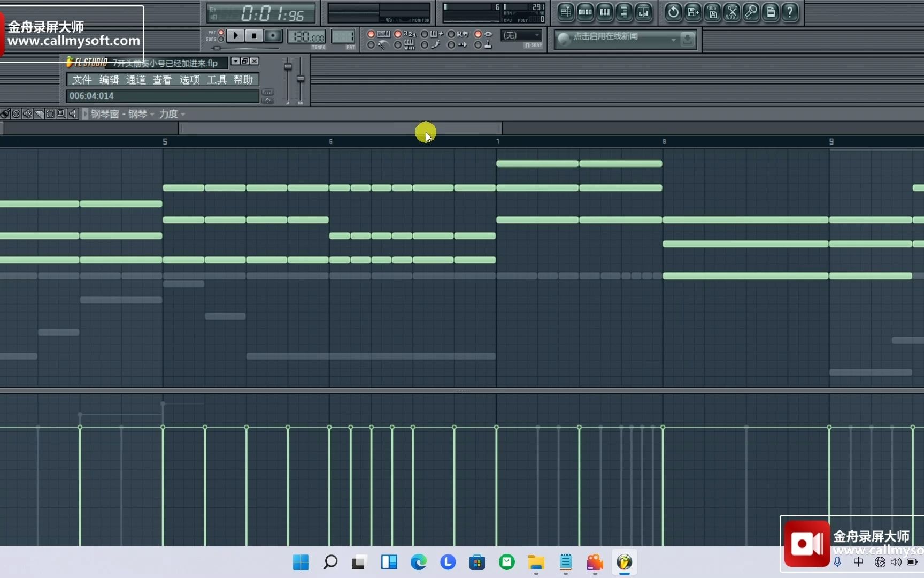Screen dimensions: 924x578
Task: Open the Piano Roll window icon
Action: point(604,12)
